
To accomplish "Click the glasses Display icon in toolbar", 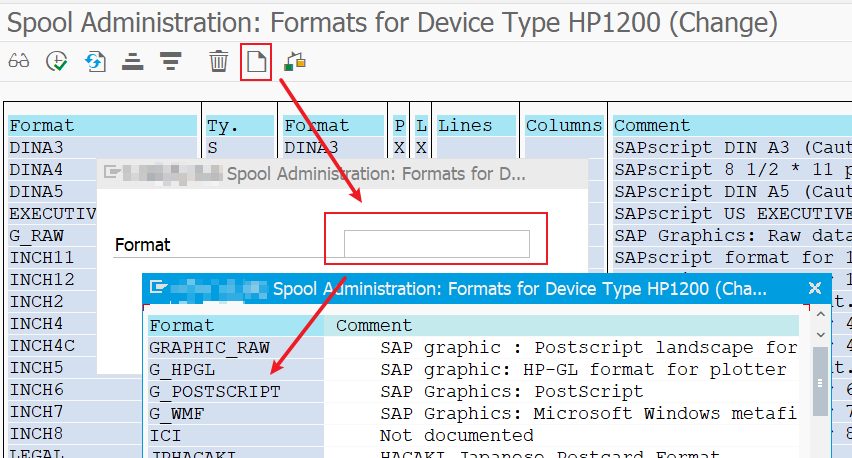I will coord(18,61).
